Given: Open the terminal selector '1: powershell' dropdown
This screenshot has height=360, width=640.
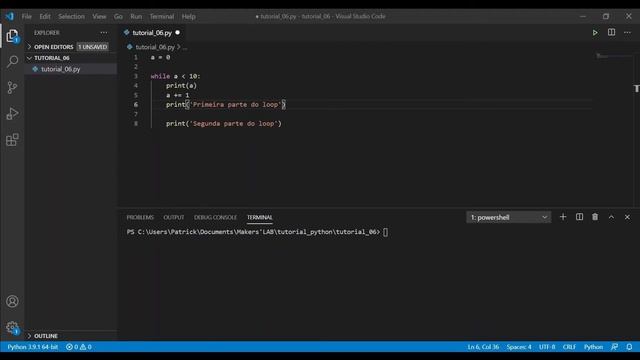Looking at the screenshot, I should (509, 217).
